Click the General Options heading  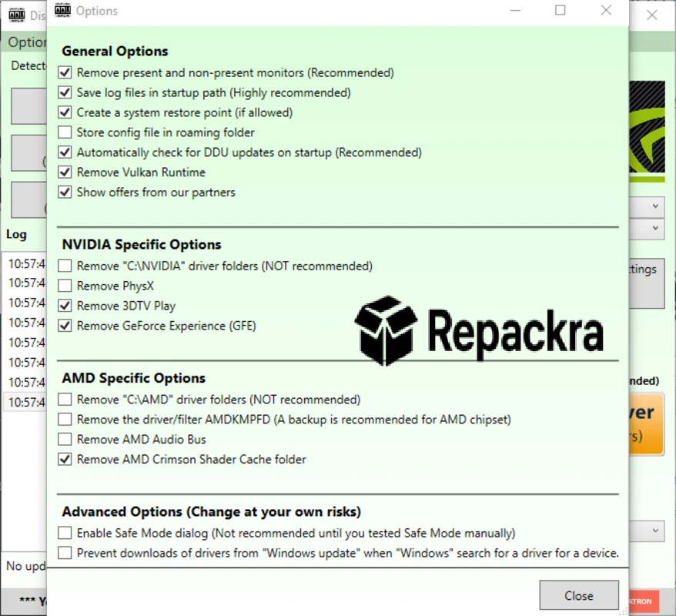(x=115, y=51)
